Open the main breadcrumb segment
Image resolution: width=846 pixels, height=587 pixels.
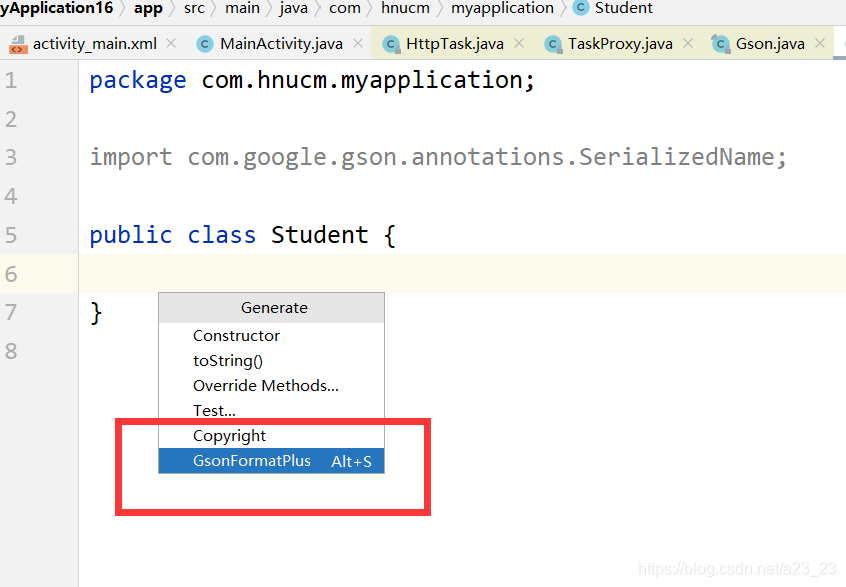(242, 8)
